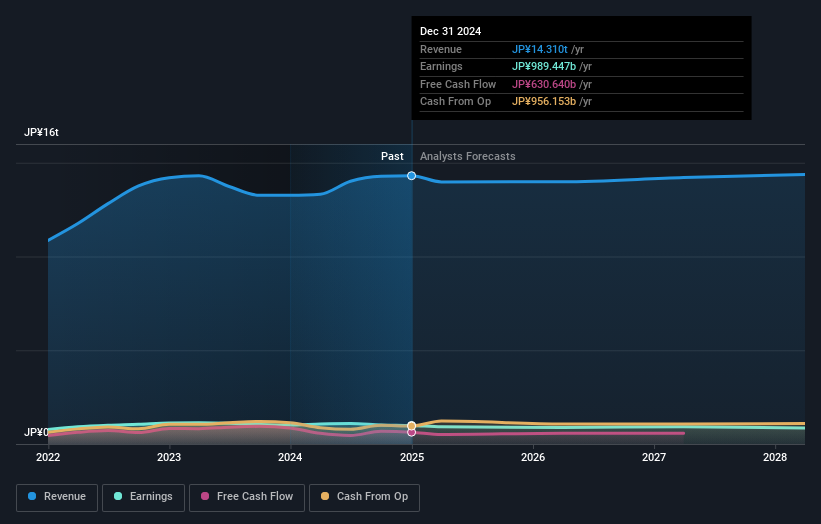
Task: Click the JP¥14.310t revenue value
Action: [539, 49]
